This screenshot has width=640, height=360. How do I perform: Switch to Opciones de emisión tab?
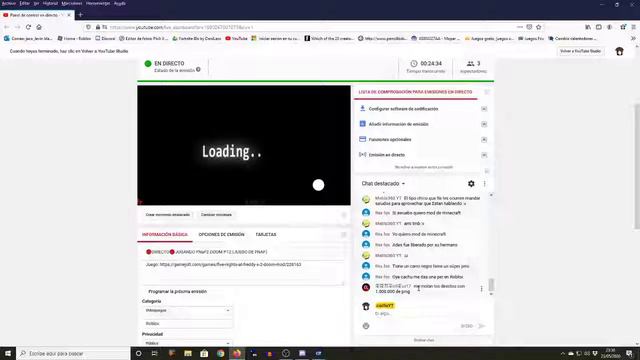(x=221, y=235)
